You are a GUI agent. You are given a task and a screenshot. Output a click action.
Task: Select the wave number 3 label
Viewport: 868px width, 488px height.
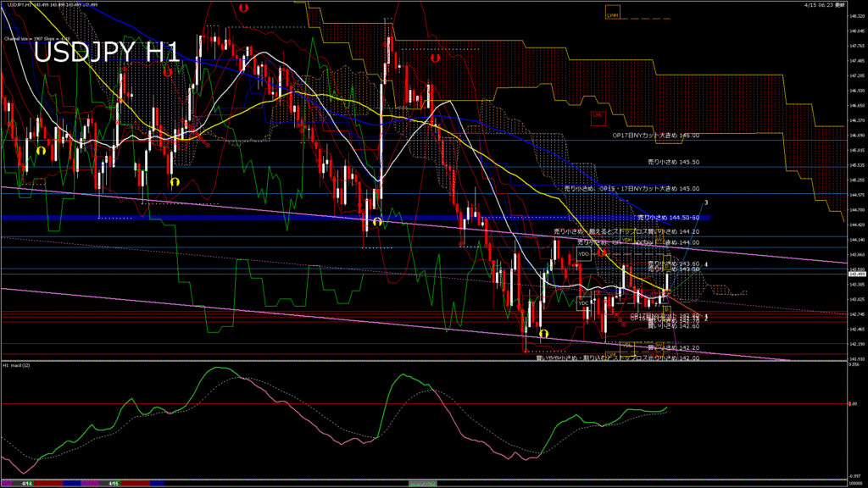pyautogui.click(x=706, y=202)
